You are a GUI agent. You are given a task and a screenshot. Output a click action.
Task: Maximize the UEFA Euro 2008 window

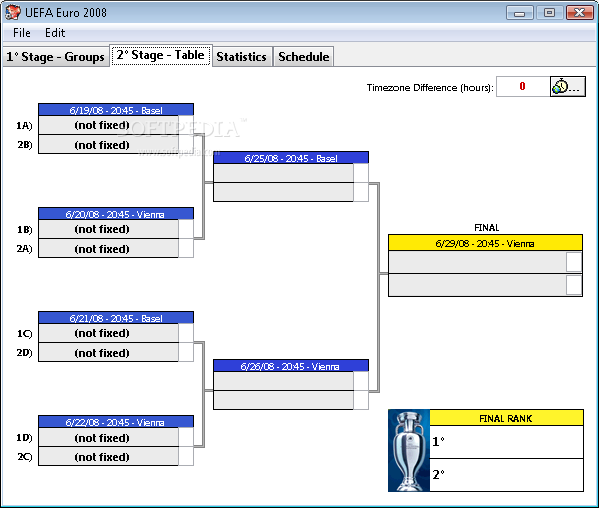(x=549, y=13)
